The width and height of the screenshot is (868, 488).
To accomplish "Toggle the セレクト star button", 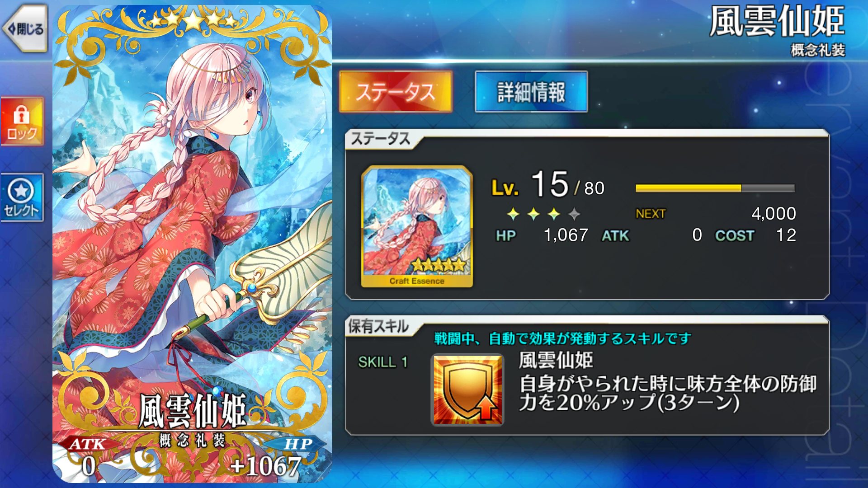I will pos(22,197).
